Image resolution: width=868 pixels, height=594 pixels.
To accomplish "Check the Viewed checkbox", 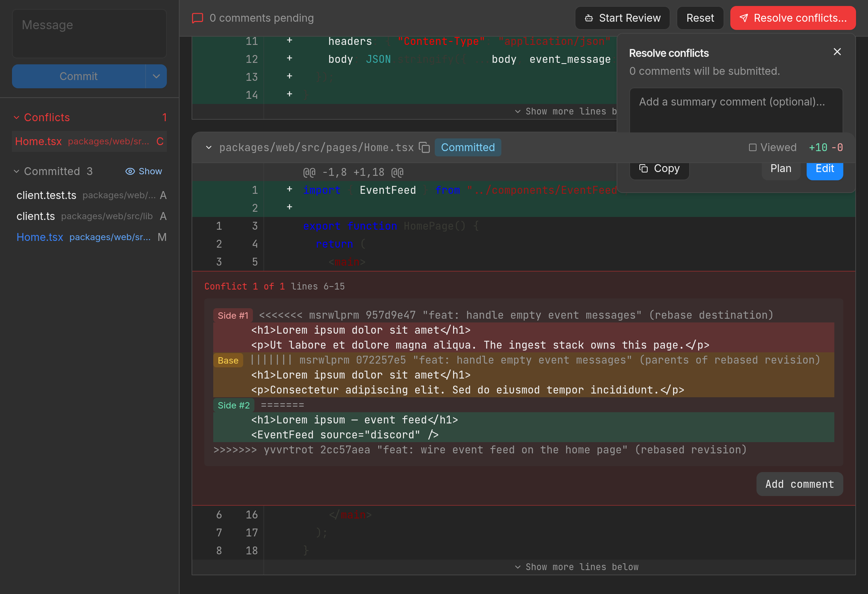I will [x=752, y=147].
